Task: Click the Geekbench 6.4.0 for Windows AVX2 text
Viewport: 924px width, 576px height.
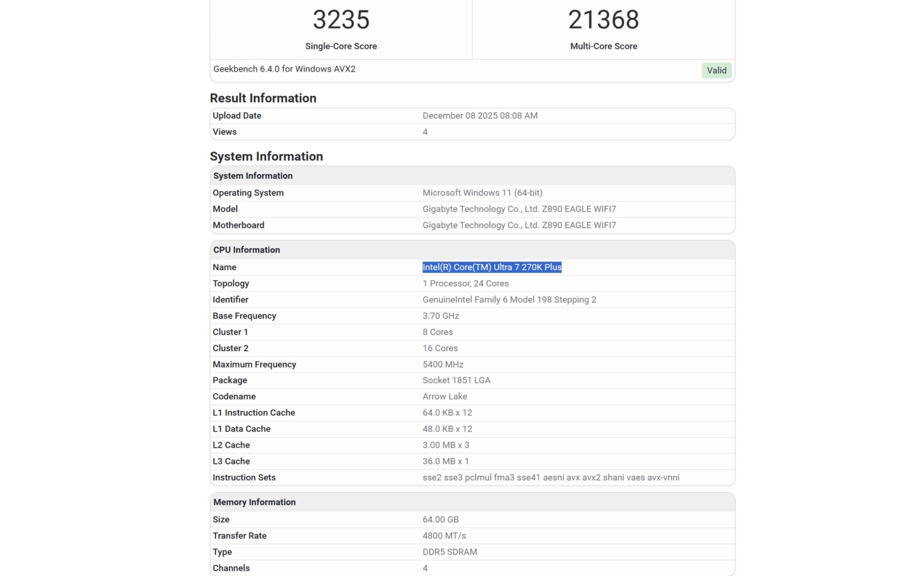Action: click(x=284, y=69)
